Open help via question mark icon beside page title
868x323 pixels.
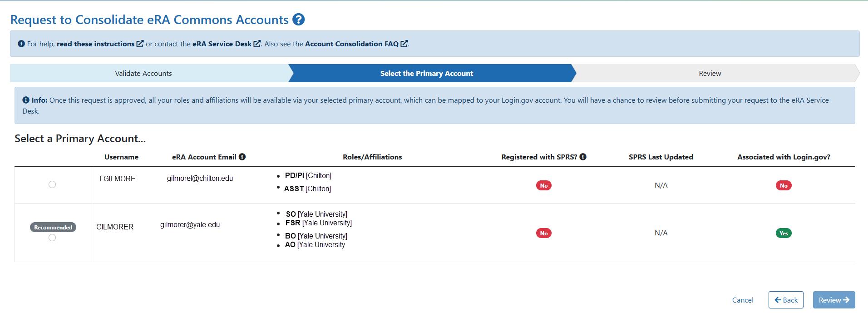299,20
